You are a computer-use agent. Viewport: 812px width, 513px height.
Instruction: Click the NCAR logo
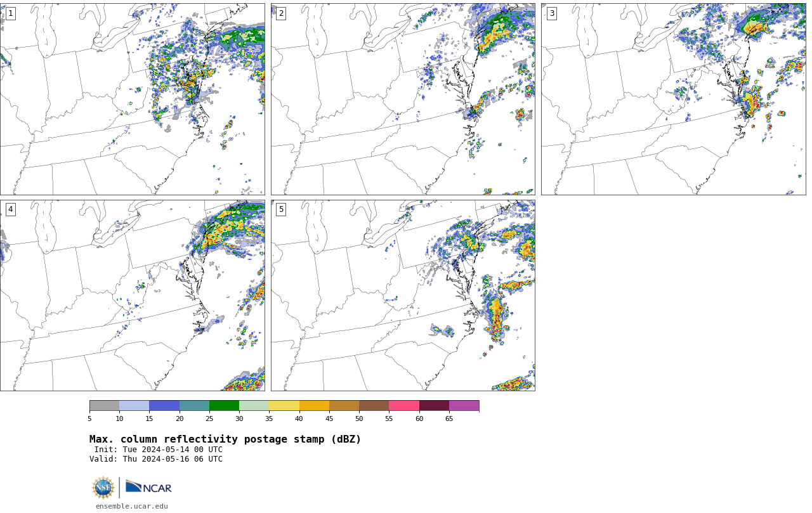pyautogui.click(x=148, y=487)
